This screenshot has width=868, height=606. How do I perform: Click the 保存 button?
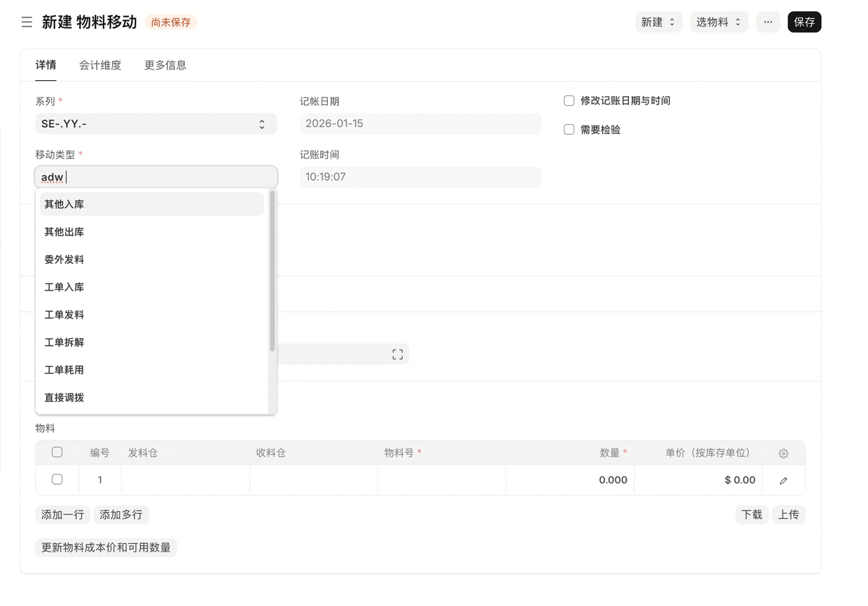804,22
